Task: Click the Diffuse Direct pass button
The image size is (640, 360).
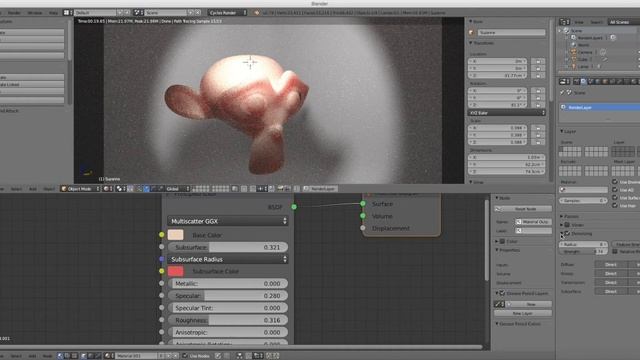Action: [611, 264]
